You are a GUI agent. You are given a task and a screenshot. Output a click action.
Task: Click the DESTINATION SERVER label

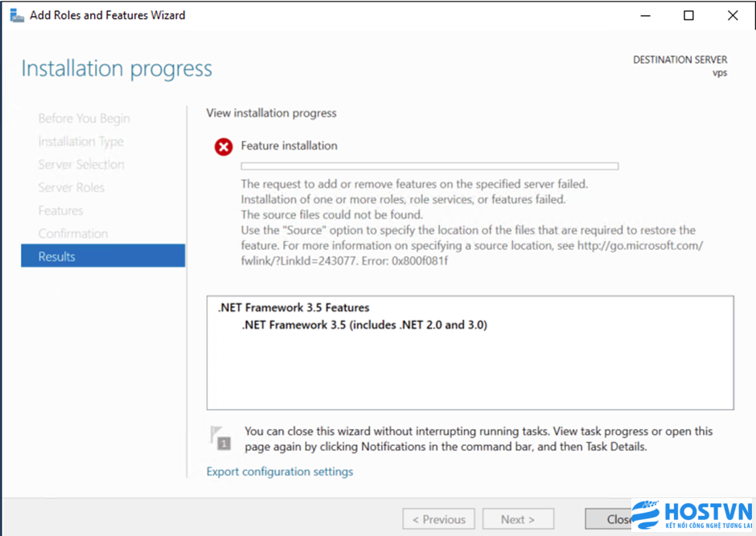[680, 59]
